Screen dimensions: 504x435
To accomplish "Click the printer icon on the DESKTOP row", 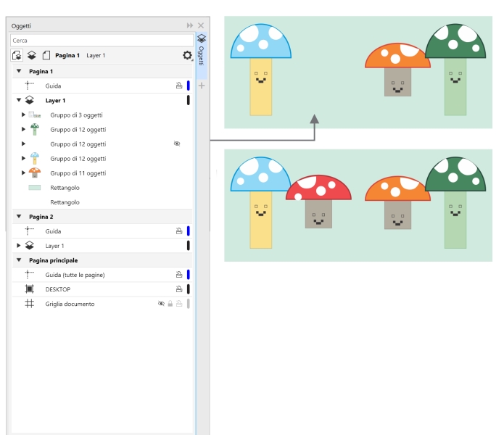I will coord(178,289).
